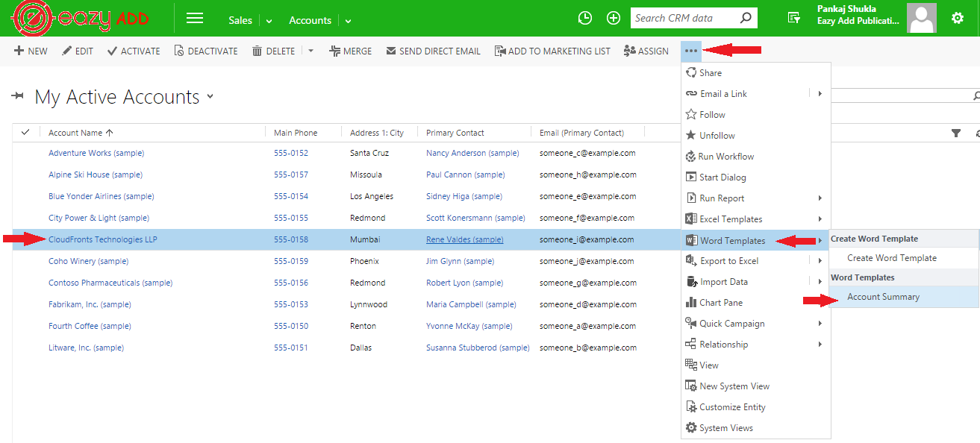The image size is (980, 443).
Task: Expand the Sales module dropdown chevron
Action: click(x=269, y=21)
